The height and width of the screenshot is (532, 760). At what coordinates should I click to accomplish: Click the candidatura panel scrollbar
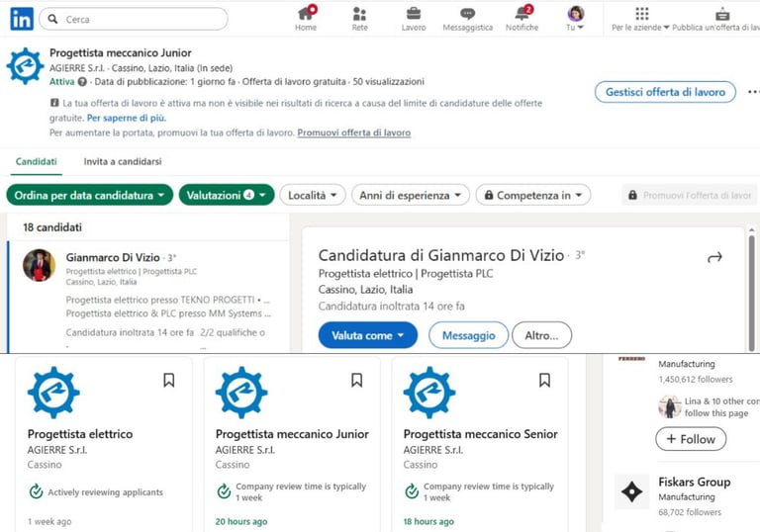(x=751, y=291)
